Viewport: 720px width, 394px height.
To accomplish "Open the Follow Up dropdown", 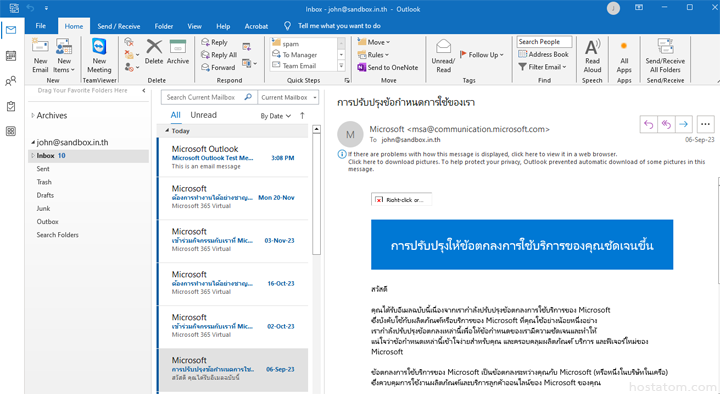I will click(482, 55).
